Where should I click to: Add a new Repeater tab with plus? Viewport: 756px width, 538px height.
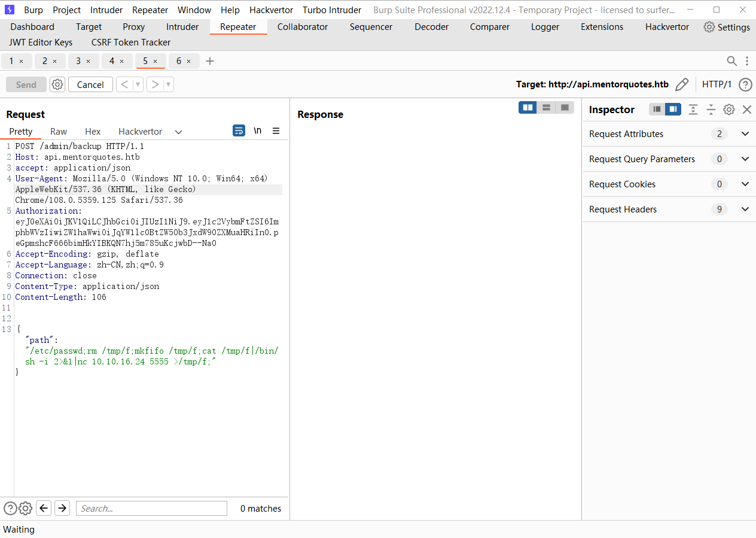pos(210,61)
